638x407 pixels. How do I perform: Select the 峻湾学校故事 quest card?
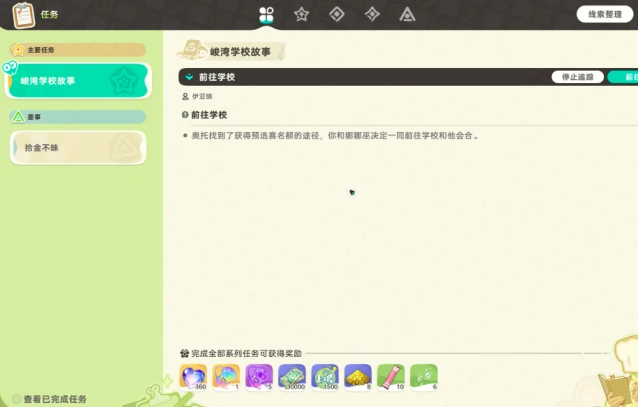coord(78,81)
